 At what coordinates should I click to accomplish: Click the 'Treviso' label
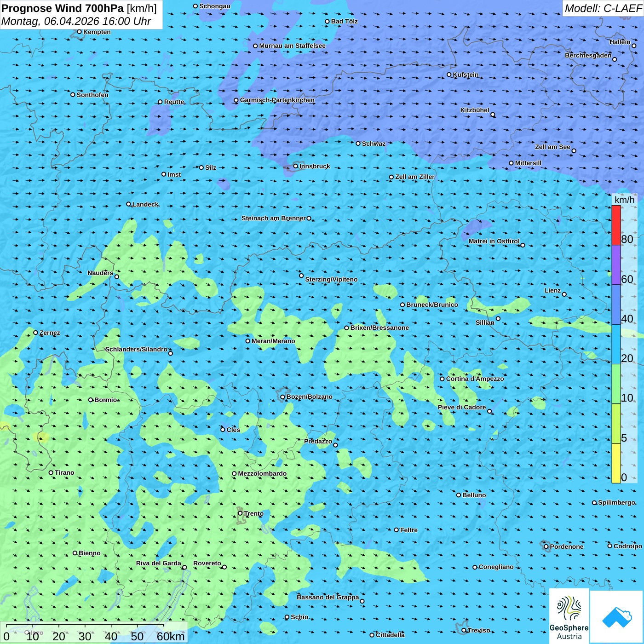pos(479,630)
